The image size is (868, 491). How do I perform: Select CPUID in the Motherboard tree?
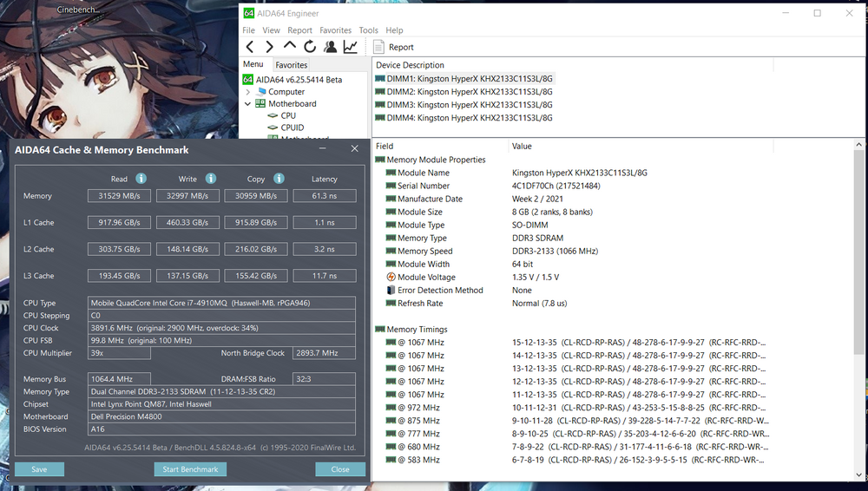click(292, 128)
